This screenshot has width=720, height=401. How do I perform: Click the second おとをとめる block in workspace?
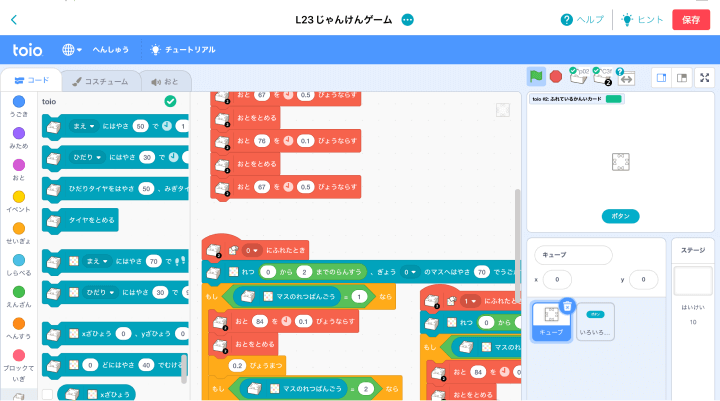pyautogui.click(x=246, y=164)
